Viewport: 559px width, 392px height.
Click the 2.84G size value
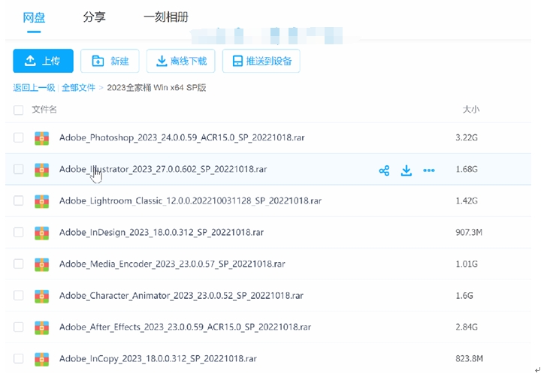[x=467, y=327]
